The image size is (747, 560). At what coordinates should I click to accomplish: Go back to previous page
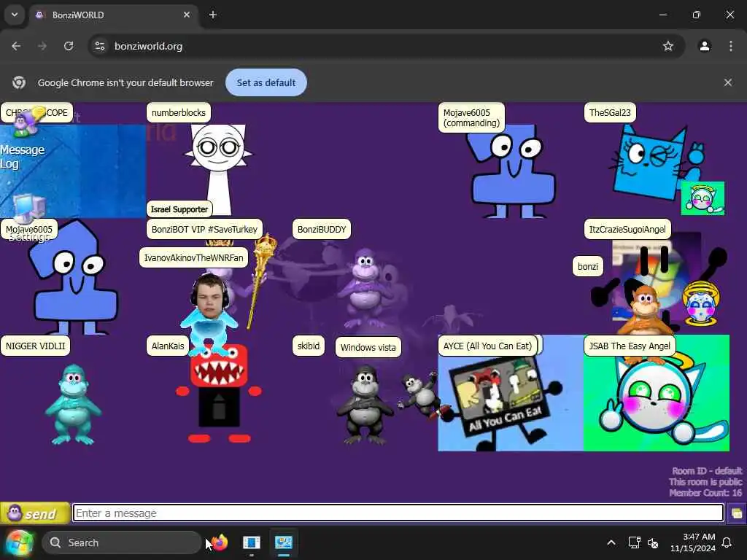click(x=16, y=46)
